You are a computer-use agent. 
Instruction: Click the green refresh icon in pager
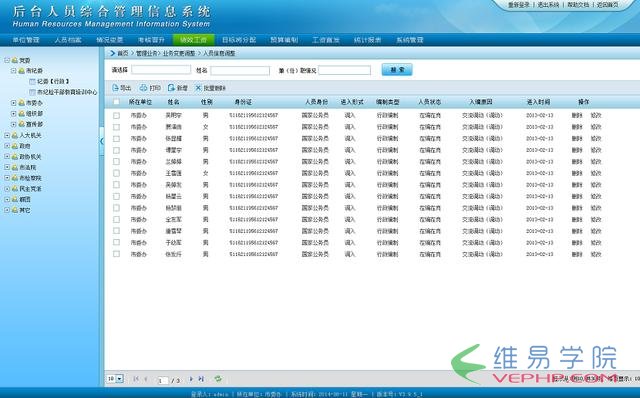click(218, 379)
